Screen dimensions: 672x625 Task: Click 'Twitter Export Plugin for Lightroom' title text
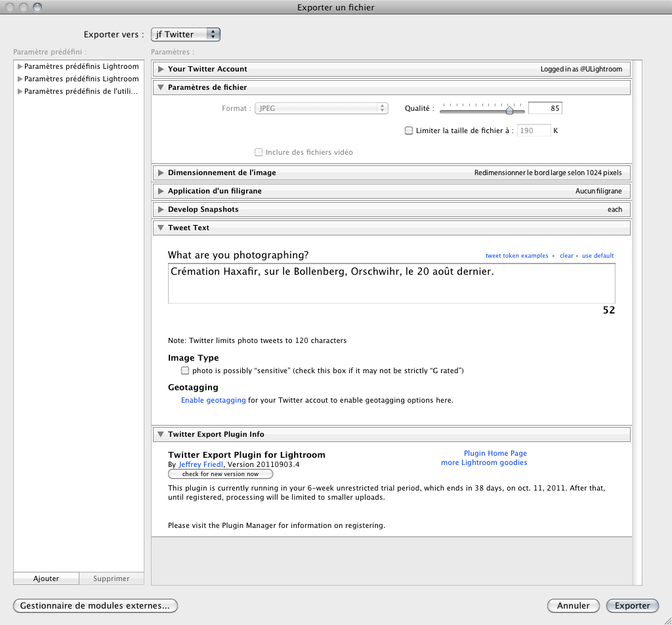[247, 455]
